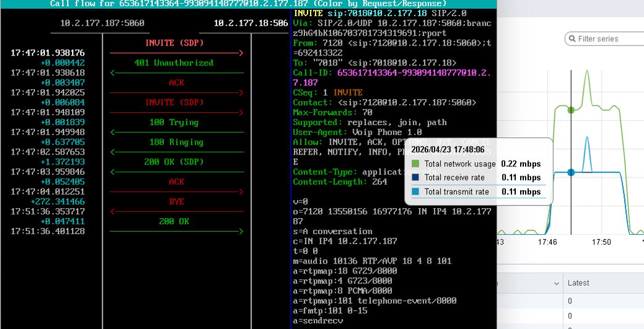The height and width of the screenshot is (329, 644).
Task: Click timestamp 17:51:36.353717
Action: [47, 211]
